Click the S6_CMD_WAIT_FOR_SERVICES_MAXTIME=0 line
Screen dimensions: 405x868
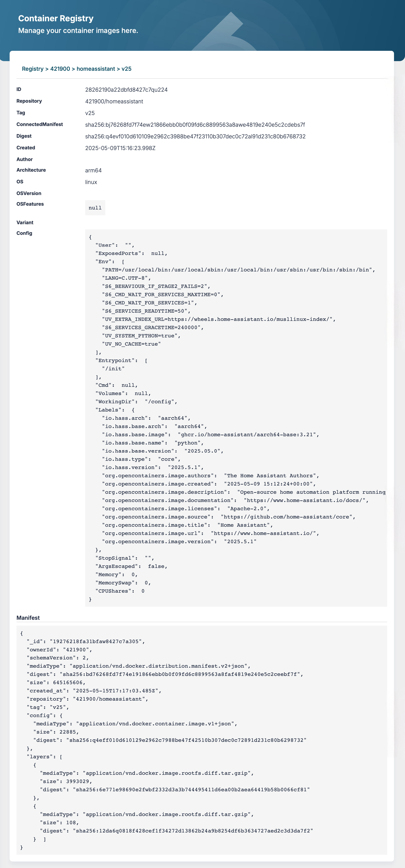pyautogui.click(x=163, y=294)
